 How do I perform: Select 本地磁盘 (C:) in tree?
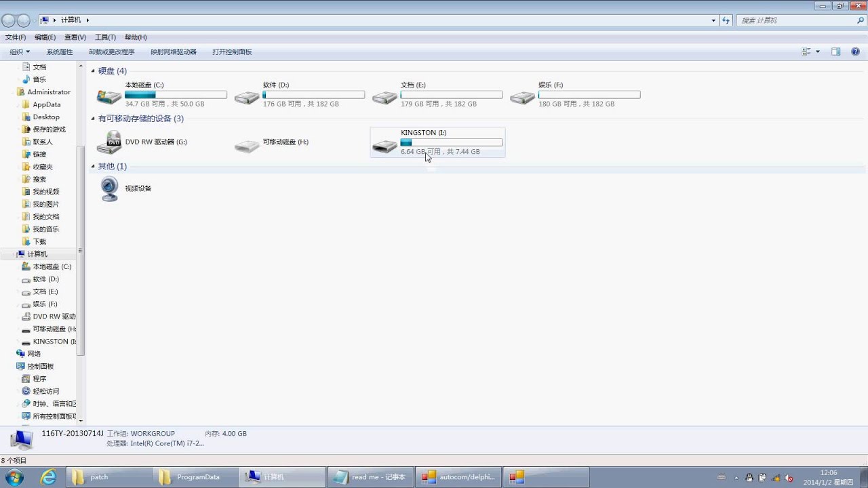point(52,266)
